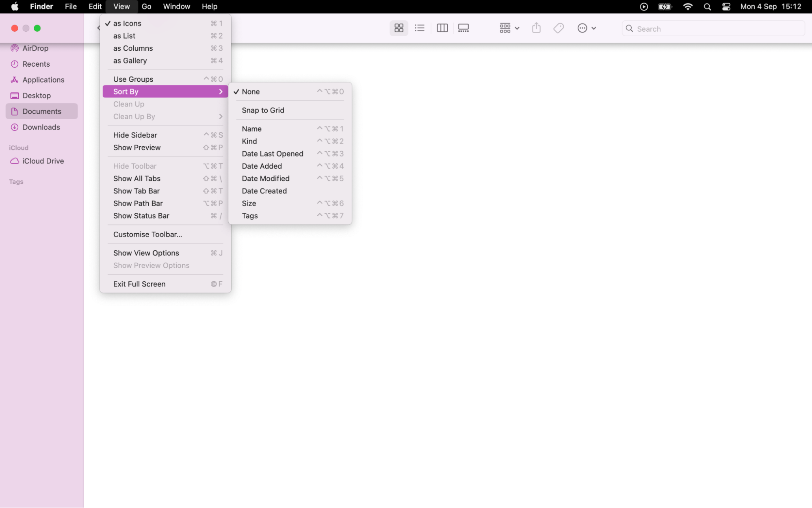The image size is (812, 508).
Task: Open Desktop in the sidebar
Action: [x=41, y=96]
